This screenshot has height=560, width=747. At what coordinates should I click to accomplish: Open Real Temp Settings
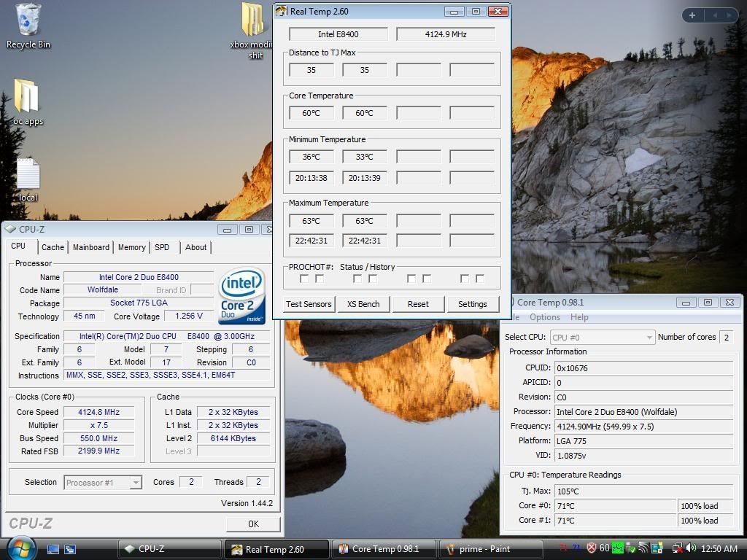point(473,304)
